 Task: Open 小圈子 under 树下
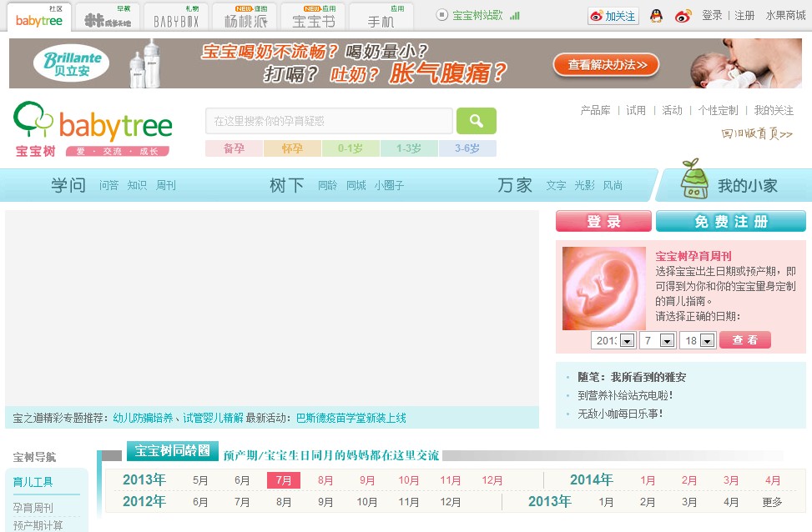pyautogui.click(x=390, y=185)
